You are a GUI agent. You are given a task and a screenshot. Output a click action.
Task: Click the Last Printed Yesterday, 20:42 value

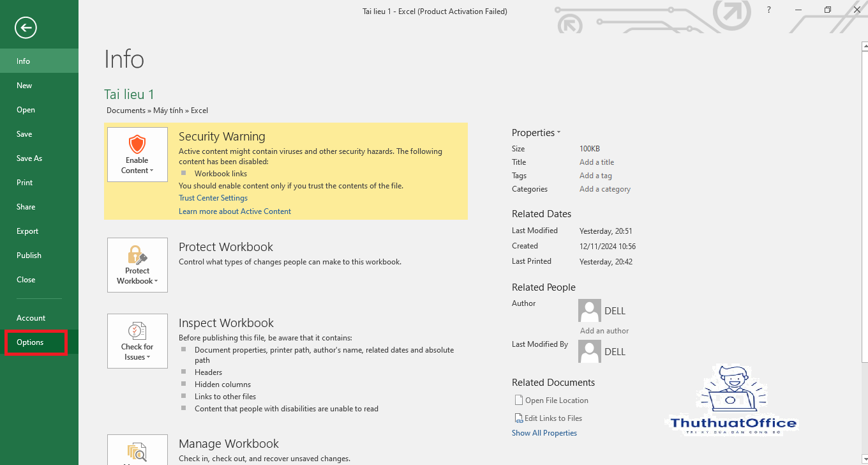[606, 262]
